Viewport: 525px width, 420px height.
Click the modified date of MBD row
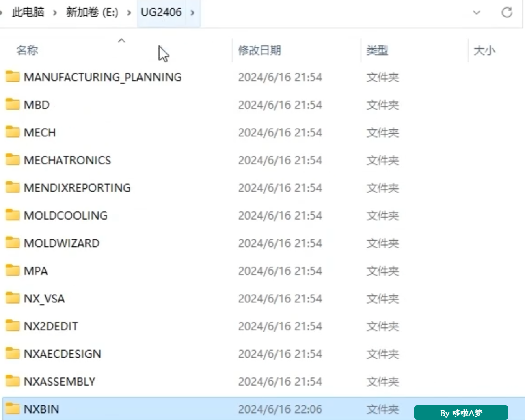coord(280,105)
